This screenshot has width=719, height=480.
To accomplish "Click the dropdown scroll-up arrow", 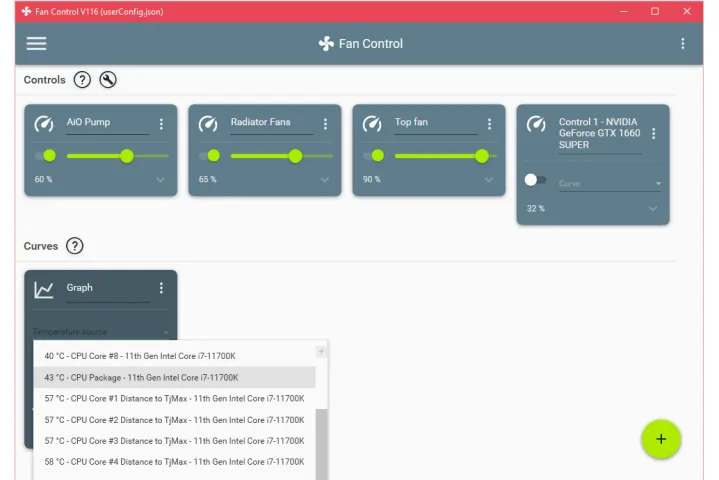I will tap(321, 352).
